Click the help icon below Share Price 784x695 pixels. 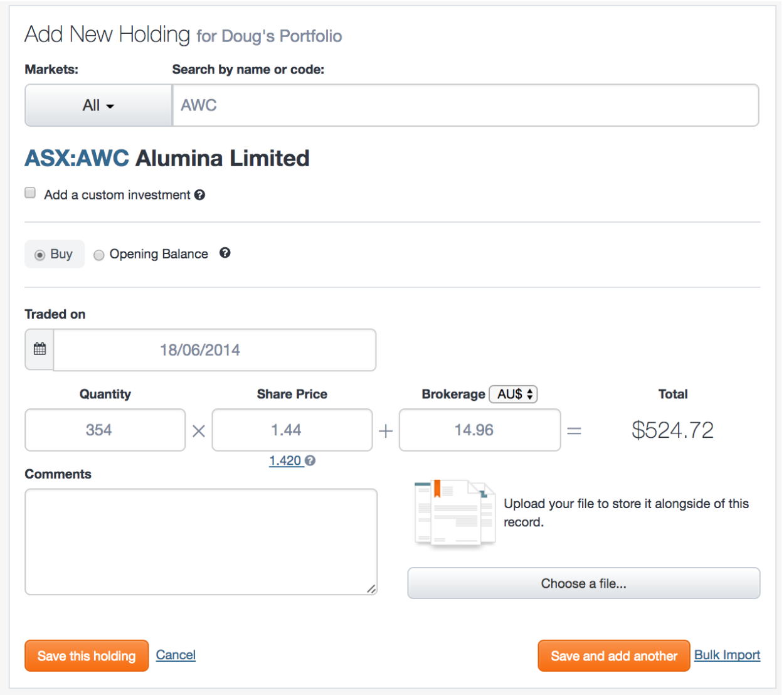310,460
